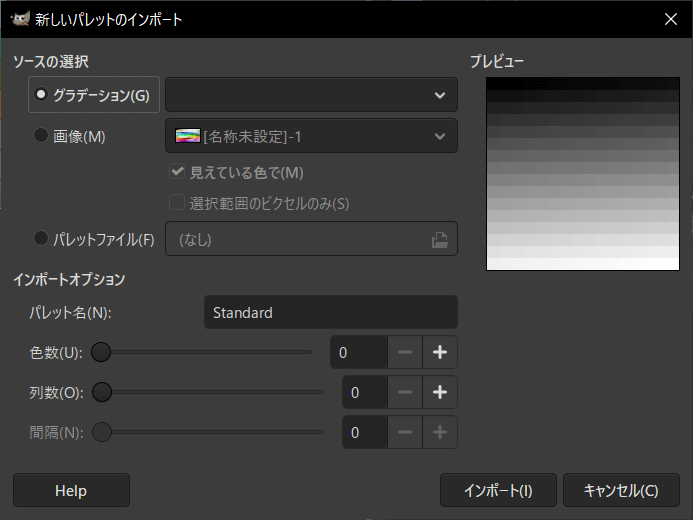Screen dimensions: 693x520
Task: Click the インポートオプション heading
Action: click(x=69, y=279)
